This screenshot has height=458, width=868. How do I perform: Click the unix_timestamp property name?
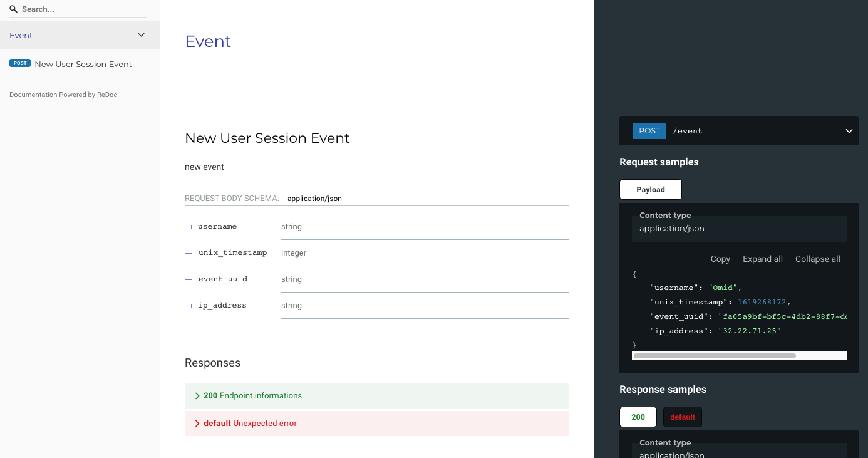pos(233,252)
